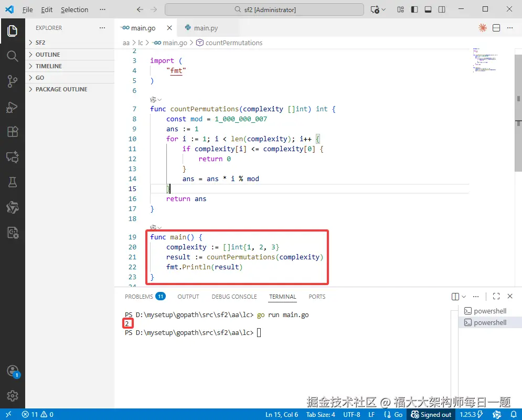Click Ln 15, Col 6 status item
The height and width of the screenshot is (420, 522).
point(281,414)
